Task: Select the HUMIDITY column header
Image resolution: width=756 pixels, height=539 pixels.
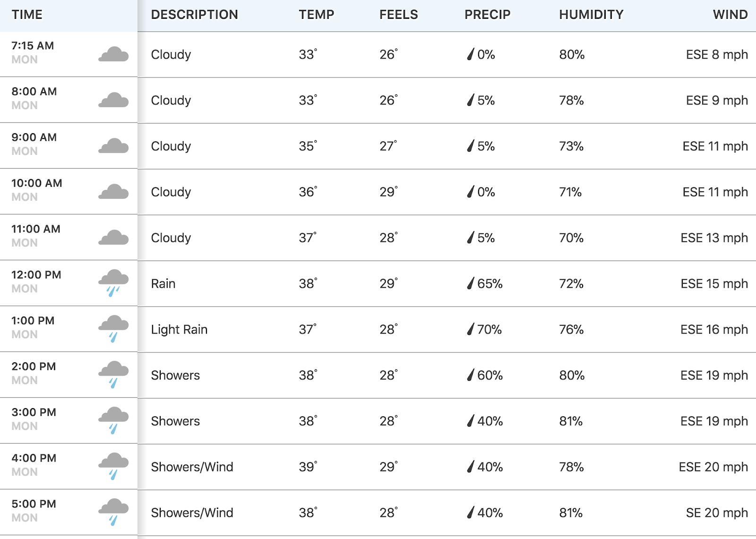Action: 591,15
